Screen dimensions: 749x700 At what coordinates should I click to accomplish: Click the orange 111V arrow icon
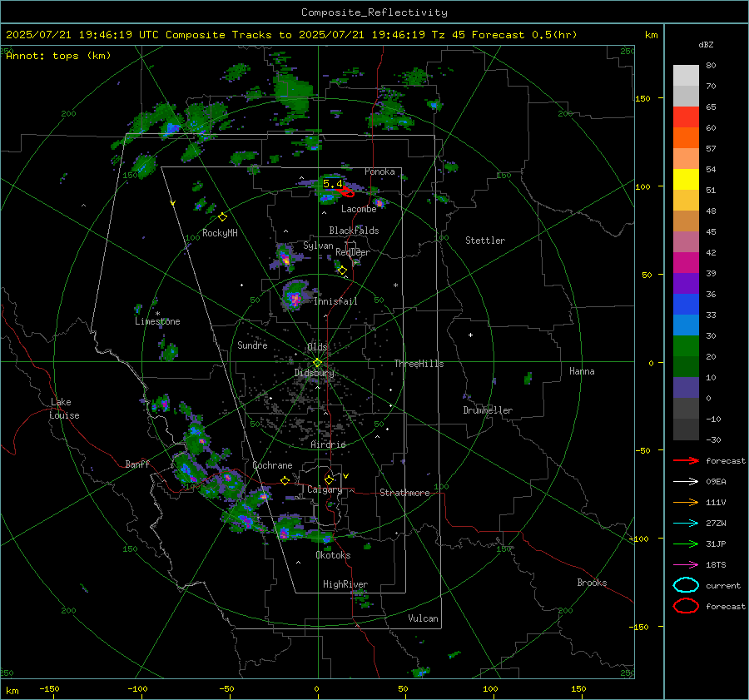(686, 502)
